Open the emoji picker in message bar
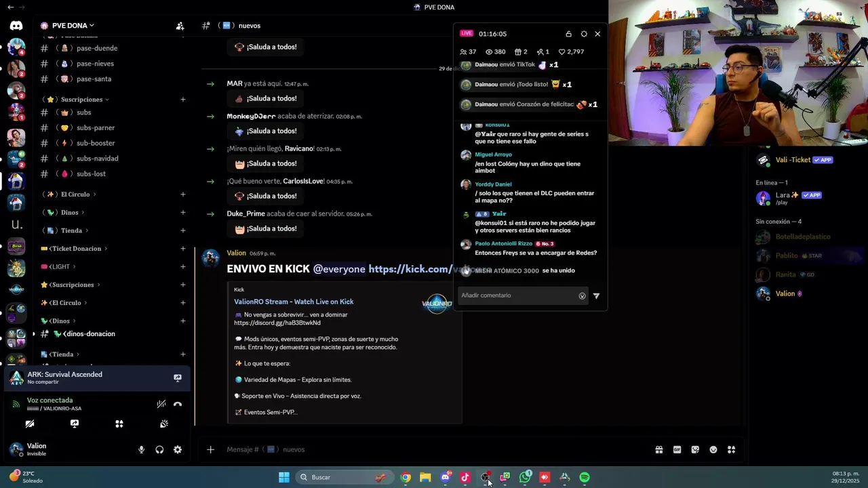868x488 pixels. coord(713,449)
